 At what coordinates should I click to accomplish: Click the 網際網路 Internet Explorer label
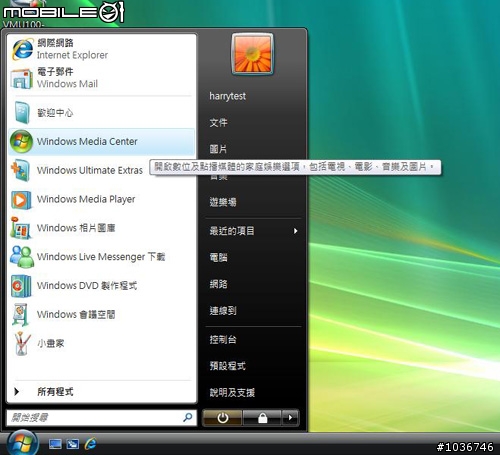[x=72, y=49]
